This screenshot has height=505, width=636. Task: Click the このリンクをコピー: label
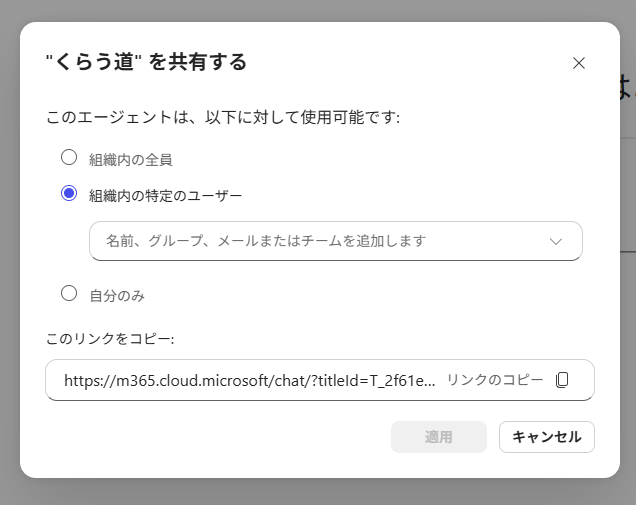coord(110,339)
